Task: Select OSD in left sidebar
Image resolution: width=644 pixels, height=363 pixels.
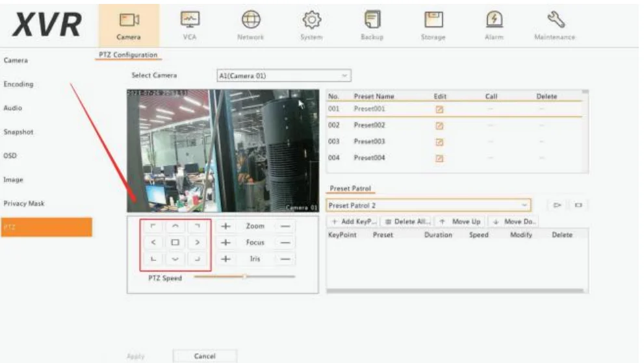Action: (x=10, y=156)
